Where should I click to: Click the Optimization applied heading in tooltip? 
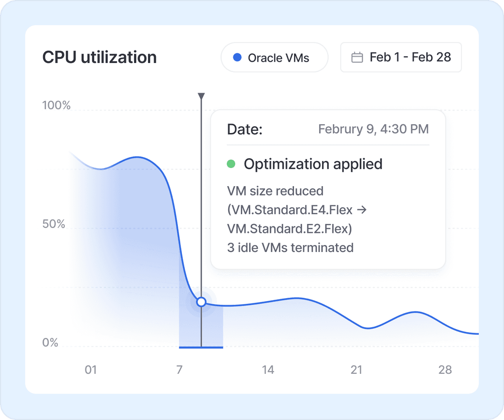tap(313, 164)
